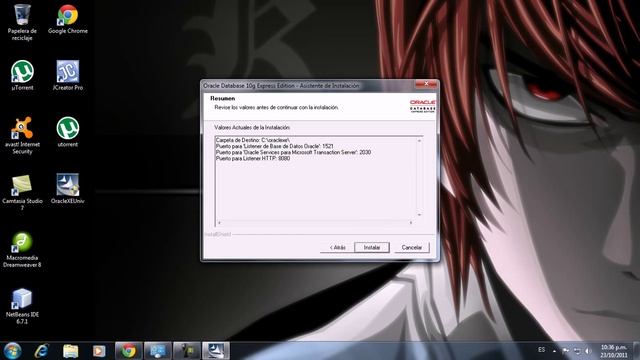Select the OracleXEUniv installer icon
This screenshot has width=640, height=360.
[68, 189]
